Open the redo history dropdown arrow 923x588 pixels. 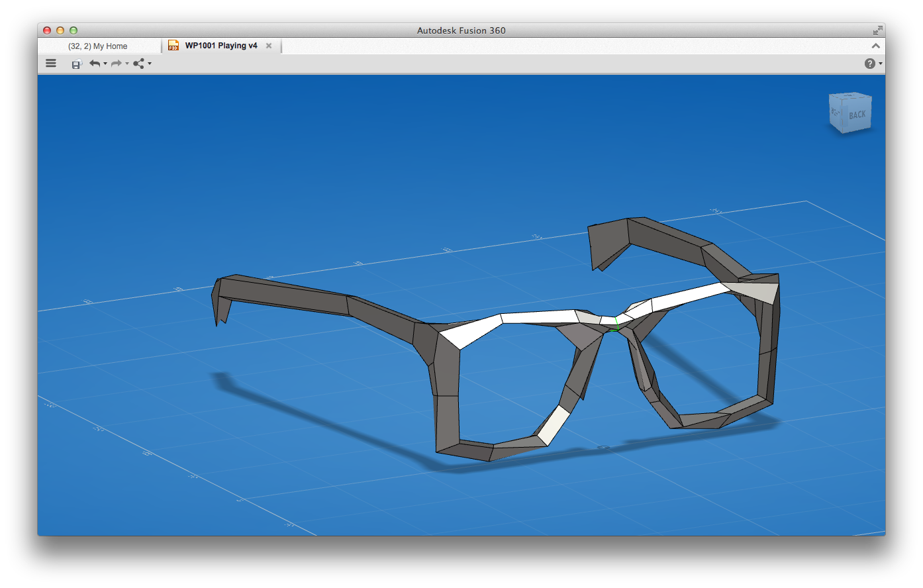(127, 64)
